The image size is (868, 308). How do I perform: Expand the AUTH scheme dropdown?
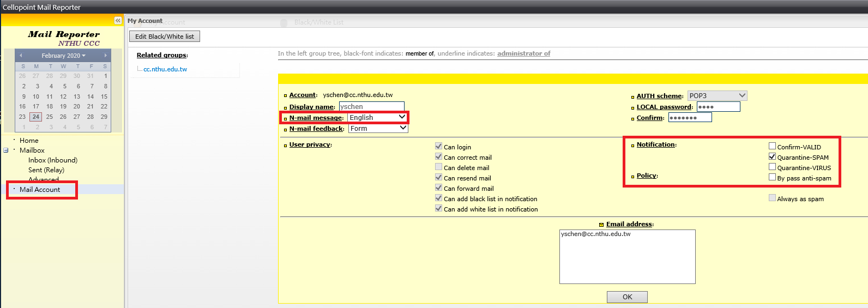click(717, 96)
